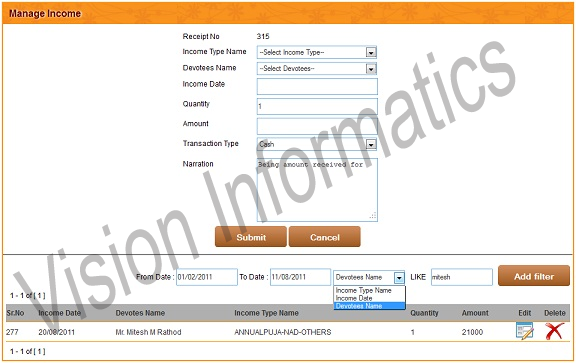Focus the Quantity input field
Screen dimensions: 576x363
coord(317,106)
